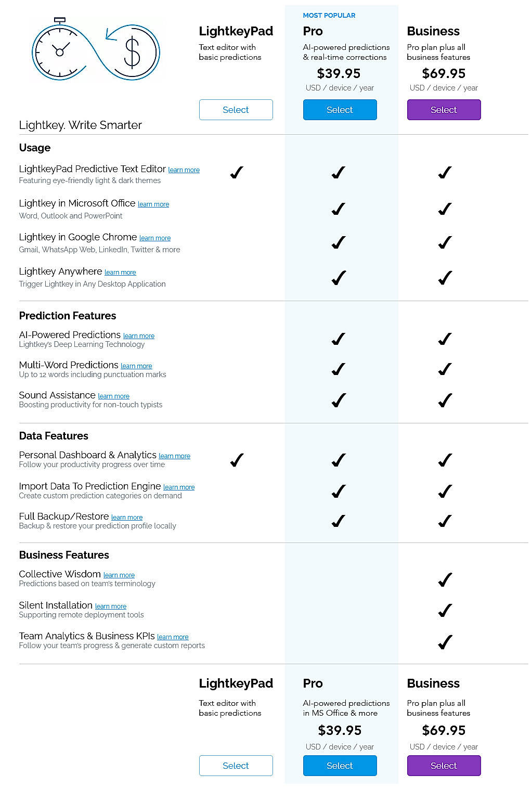This screenshot has height=801, width=532.
Task: Click the checkmark for LightkeyPad Predictive Text Editor
Action: [x=237, y=172]
